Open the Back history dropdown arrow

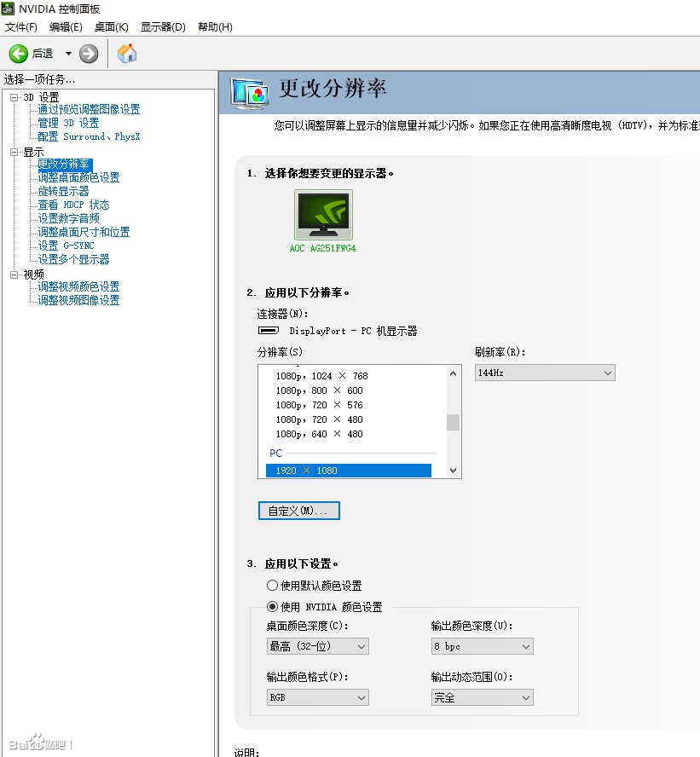point(68,54)
